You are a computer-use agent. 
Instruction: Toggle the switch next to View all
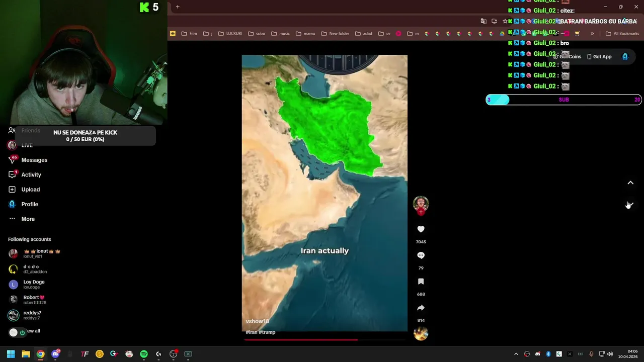tap(17, 332)
